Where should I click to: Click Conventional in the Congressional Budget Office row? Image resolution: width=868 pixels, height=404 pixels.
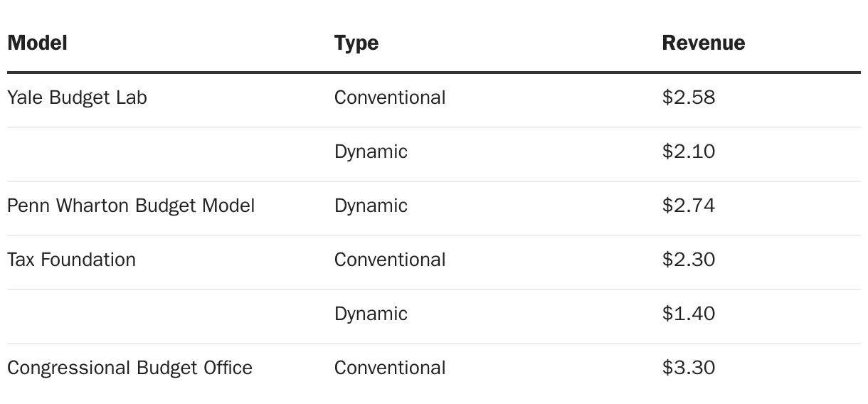(390, 368)
